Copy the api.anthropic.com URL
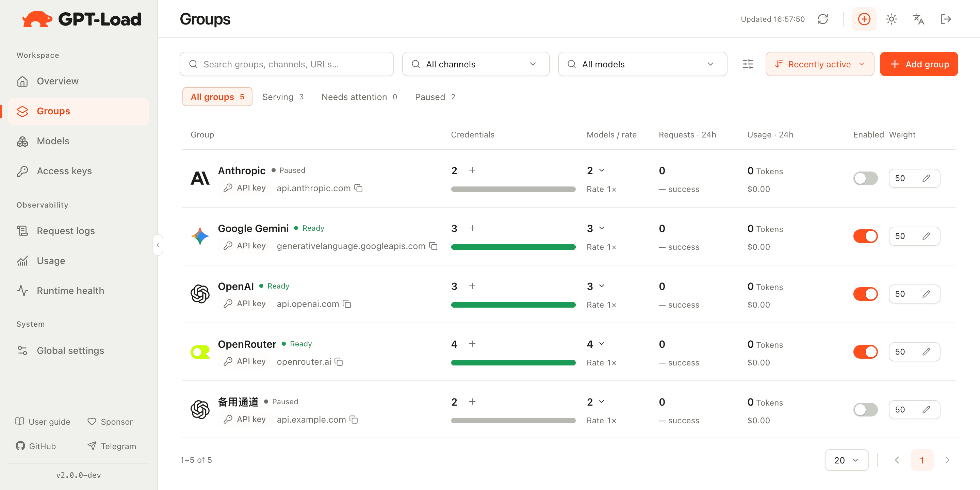Screen dimensions: 980x490 coord(358,188)
